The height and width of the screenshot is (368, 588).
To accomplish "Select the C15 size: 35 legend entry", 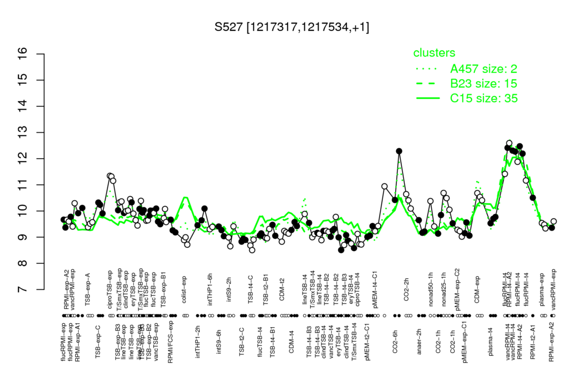I will [x=483, y=98].
